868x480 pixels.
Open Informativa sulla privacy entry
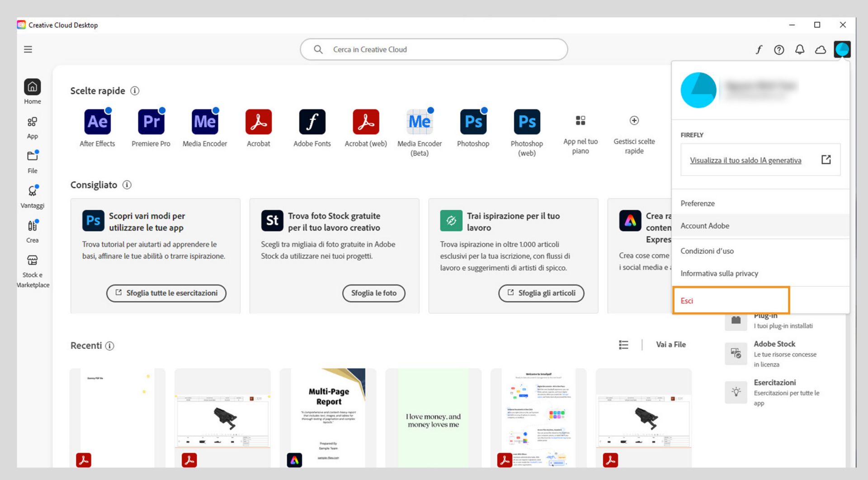[x=760, y=274]
